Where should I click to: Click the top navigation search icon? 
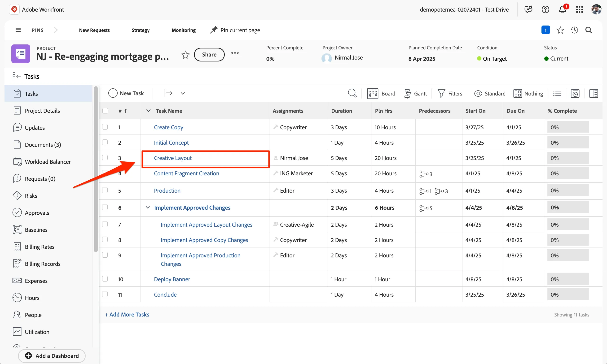point(589,30)
